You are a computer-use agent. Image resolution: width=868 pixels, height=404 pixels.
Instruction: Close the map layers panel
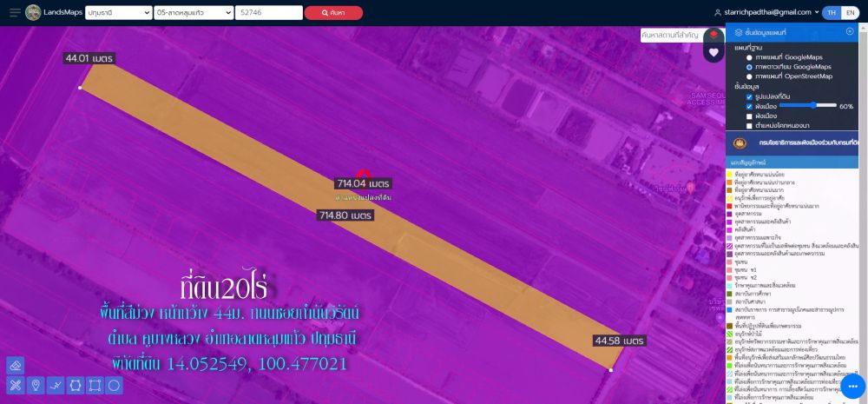[850, 31]
